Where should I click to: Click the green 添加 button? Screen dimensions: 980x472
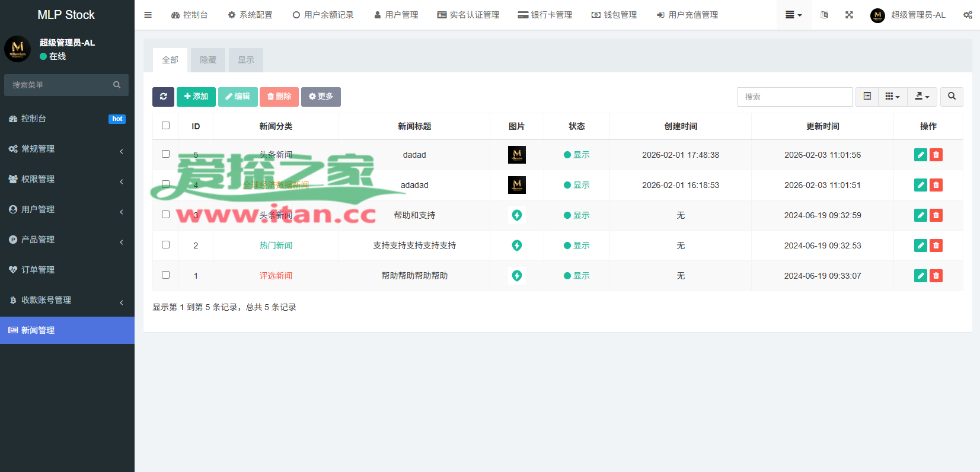click(196, 97)
